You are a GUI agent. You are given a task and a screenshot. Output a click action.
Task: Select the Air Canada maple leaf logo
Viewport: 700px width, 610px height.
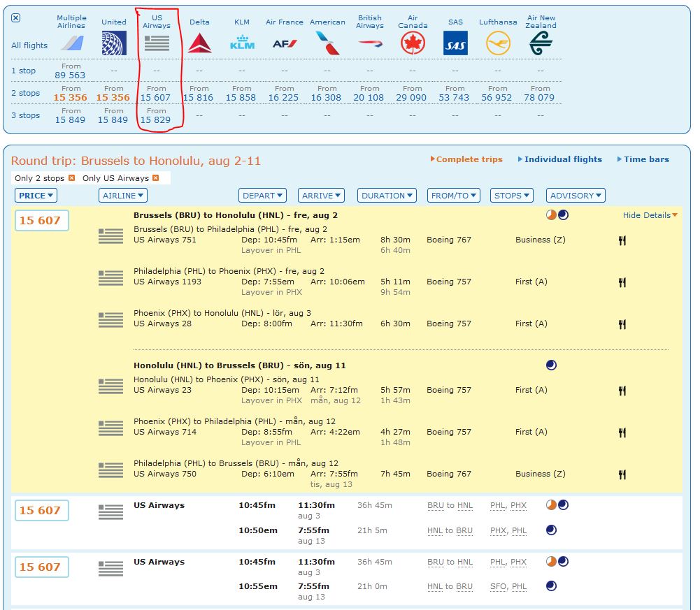pyautogui.click(x=413, y=43)
